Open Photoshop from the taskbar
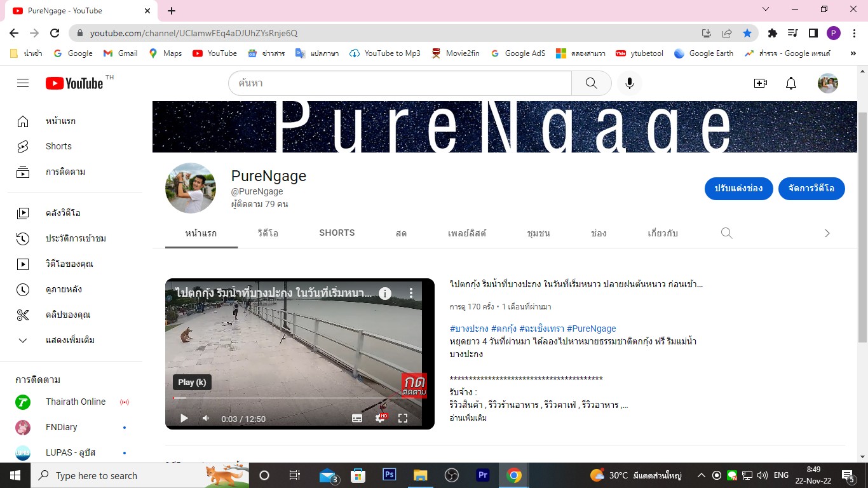 click(390, 475)
